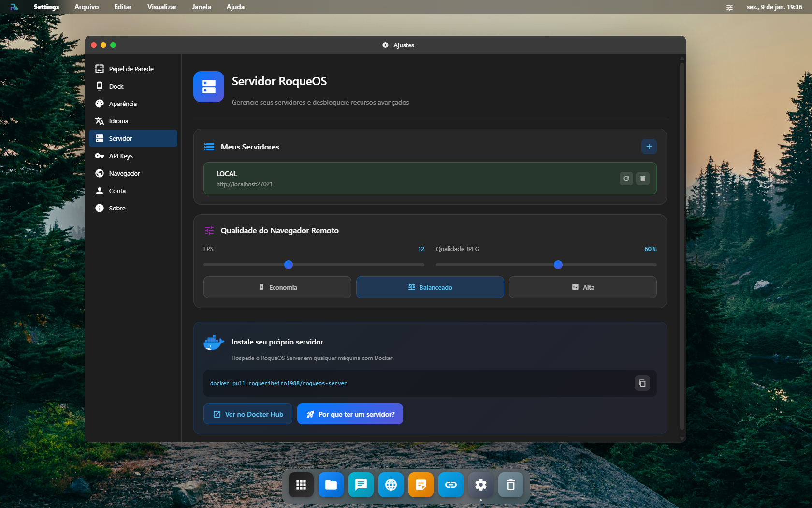Open the Settings app menu
The width and height of the screenshot is (812, 508).
coord(46,7)
